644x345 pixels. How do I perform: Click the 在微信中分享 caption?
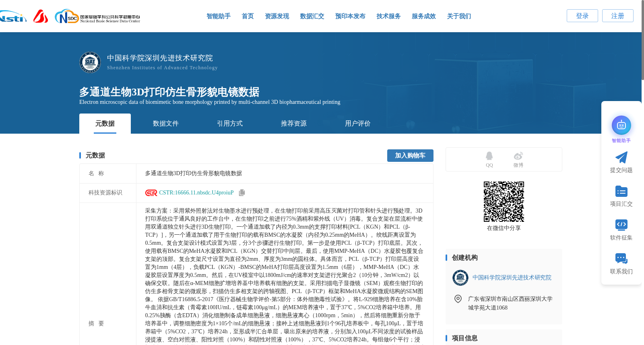click(x=504, y=228)
